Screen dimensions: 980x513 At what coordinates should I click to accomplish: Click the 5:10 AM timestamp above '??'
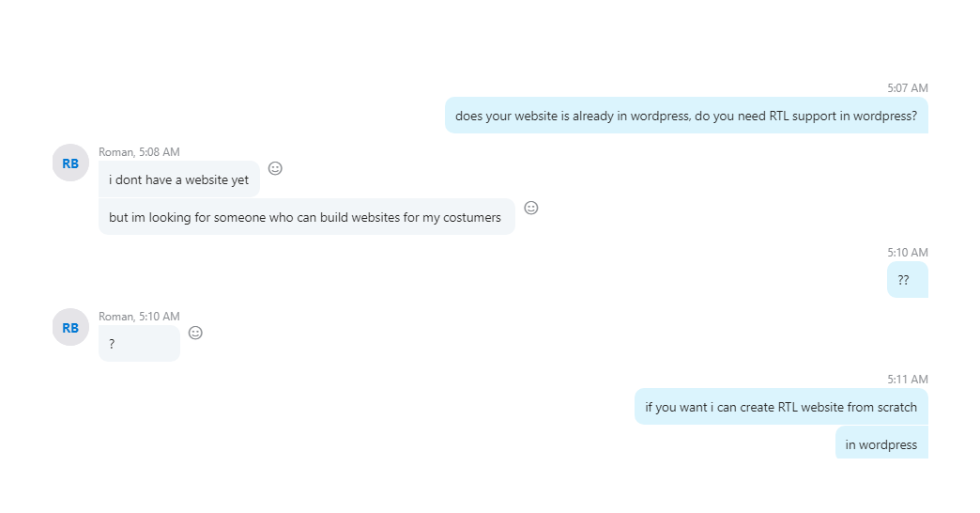coord(908,253)
